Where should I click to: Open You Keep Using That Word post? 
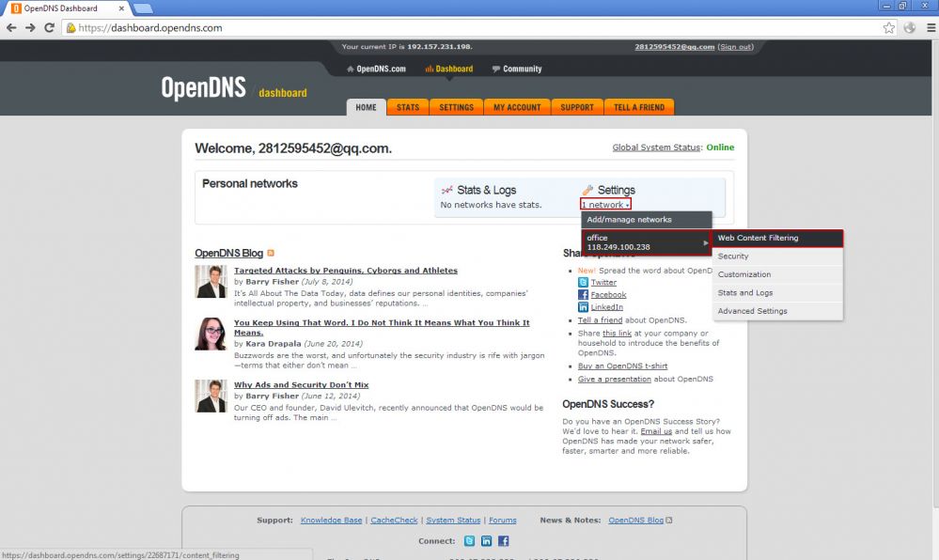pos(382,328)
